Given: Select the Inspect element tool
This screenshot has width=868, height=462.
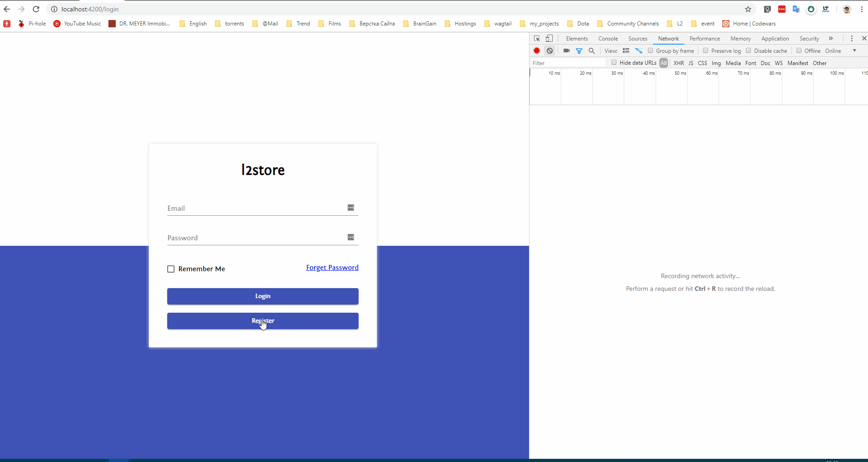Looking at the screenshot, I should pyautogui.click(x=536, y=39).
